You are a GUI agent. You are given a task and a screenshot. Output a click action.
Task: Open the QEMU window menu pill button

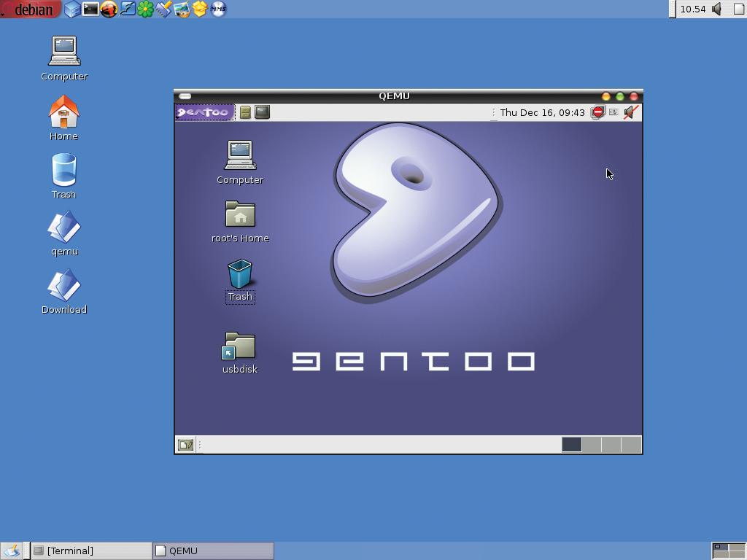185,96
